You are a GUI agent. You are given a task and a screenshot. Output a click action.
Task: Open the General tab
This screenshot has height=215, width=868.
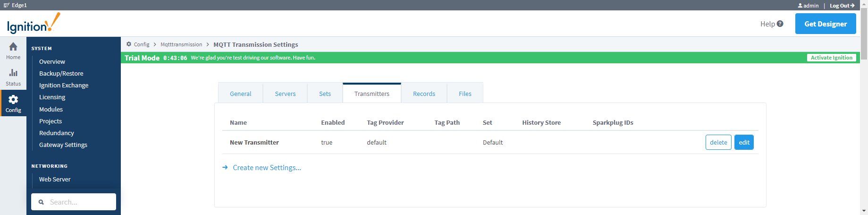pyautogui.click(x=240, y=94)
